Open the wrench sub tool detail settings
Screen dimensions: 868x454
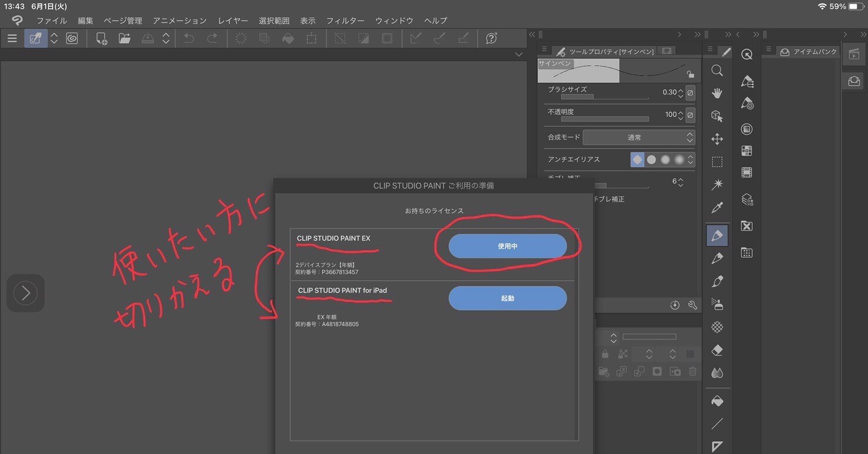coord(692,305)
